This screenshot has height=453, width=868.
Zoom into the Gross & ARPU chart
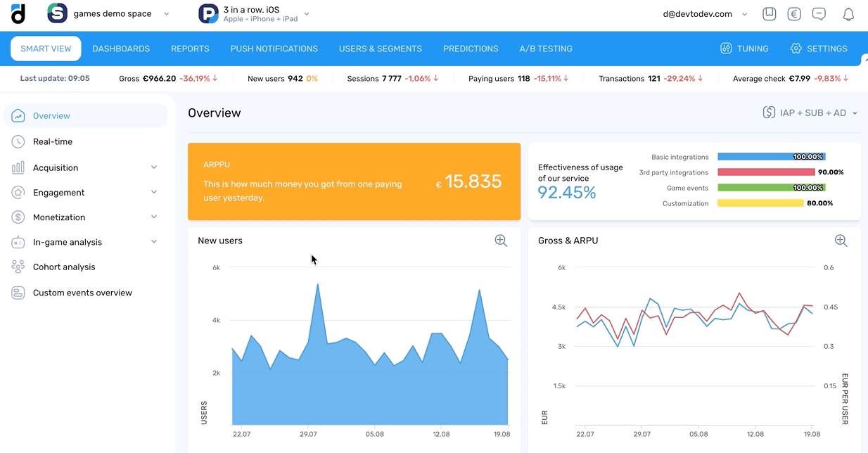tap(841, 241)
